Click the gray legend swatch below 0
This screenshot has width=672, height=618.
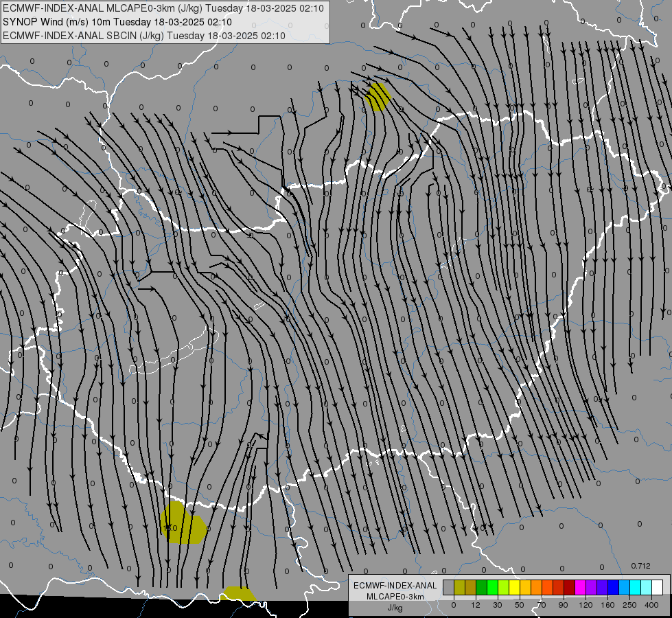448,587
